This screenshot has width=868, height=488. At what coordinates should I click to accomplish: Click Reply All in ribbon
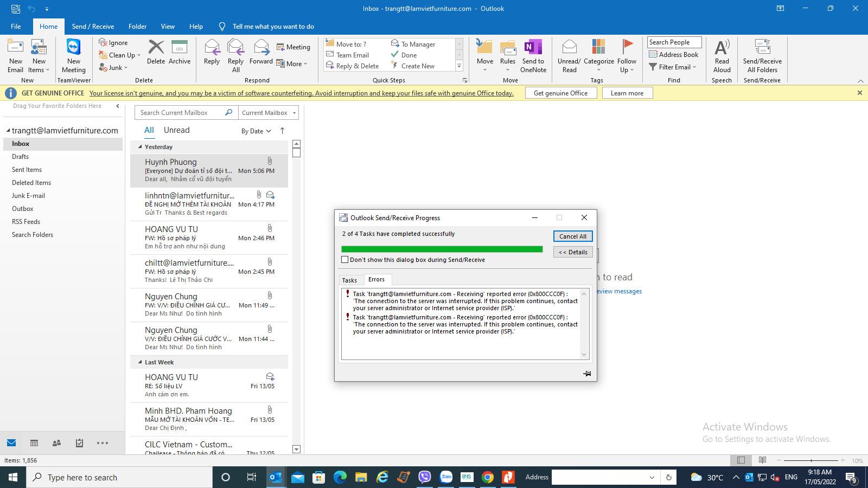[235, 56]
